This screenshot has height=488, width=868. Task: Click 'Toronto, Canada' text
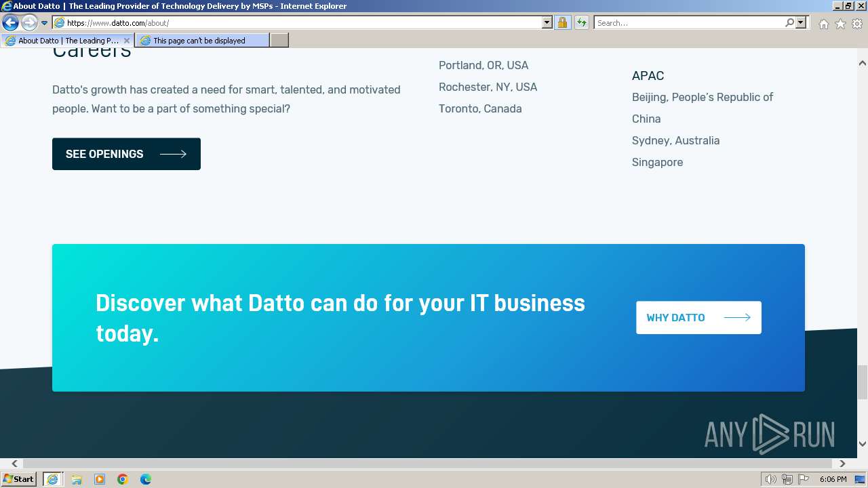click(480, 108)
